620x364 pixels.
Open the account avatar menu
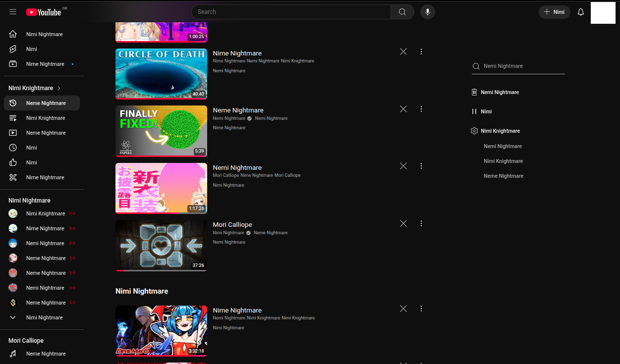coord(603,13)
